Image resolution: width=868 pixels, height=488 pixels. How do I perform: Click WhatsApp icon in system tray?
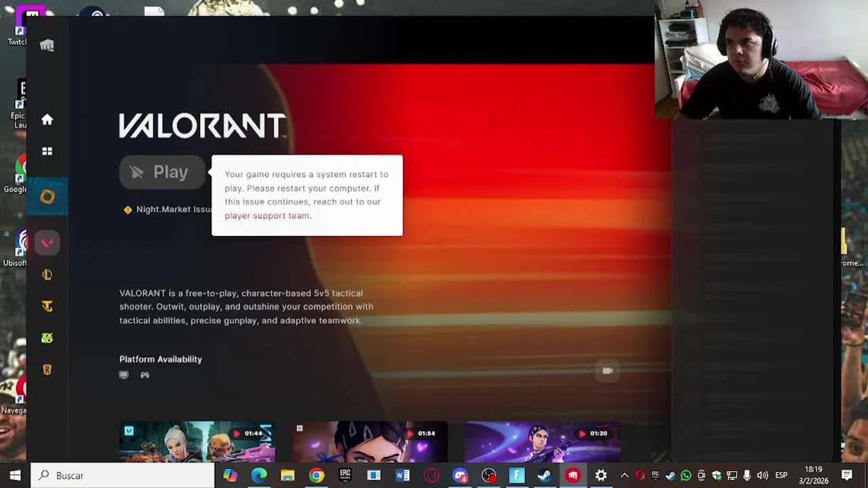tap(686, 475)
